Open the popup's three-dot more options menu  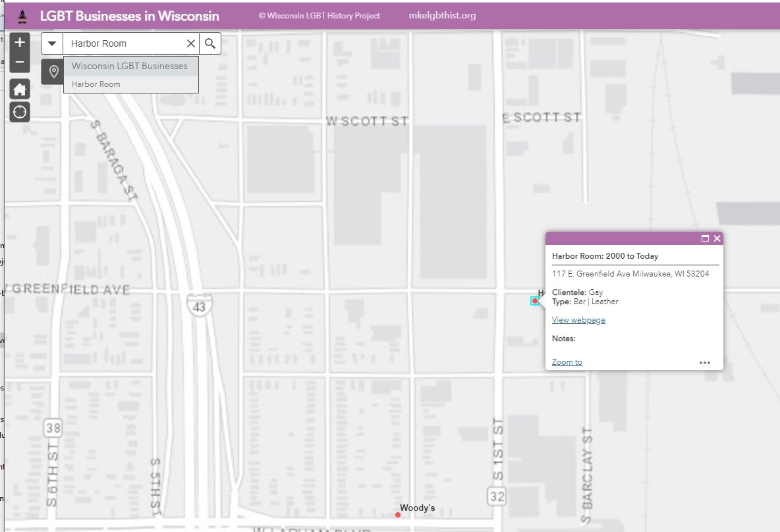click(x=705, y=362)
